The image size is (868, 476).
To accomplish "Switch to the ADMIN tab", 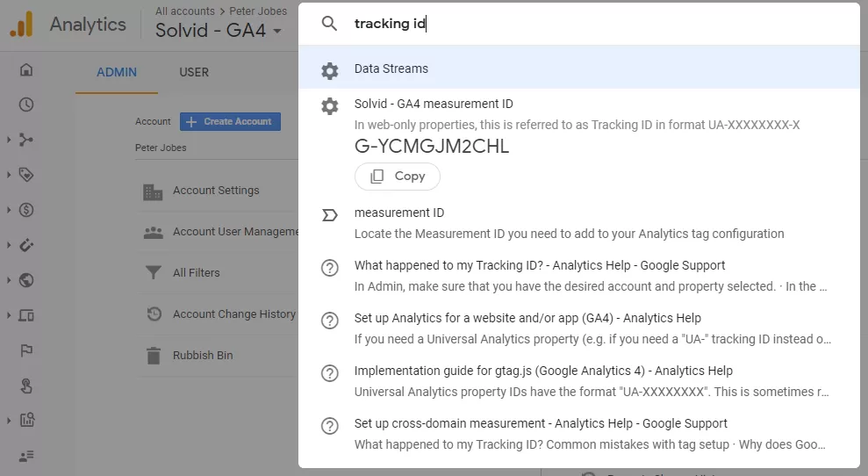I will coord(116,72).
